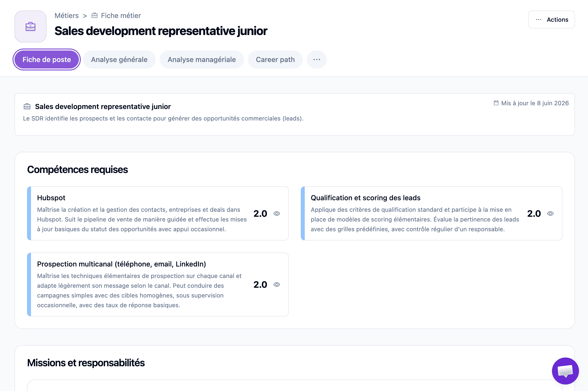Click the 2.0 score on Prospection multicanal card
Image resolution: width=588 pixels, height=391 pixels.
260,284
